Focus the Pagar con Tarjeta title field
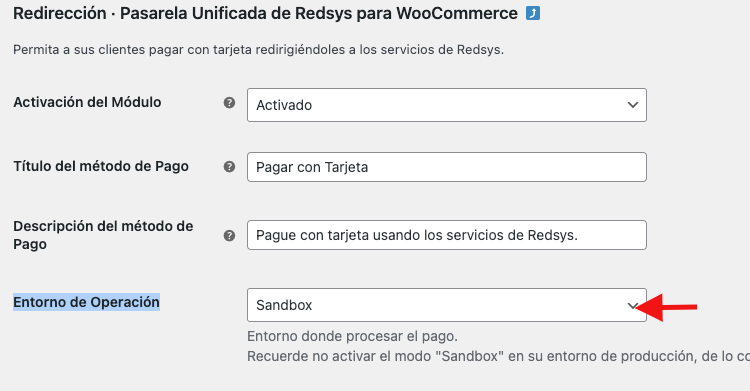This screenshot has width=750, height=391. tap(447, 167)
